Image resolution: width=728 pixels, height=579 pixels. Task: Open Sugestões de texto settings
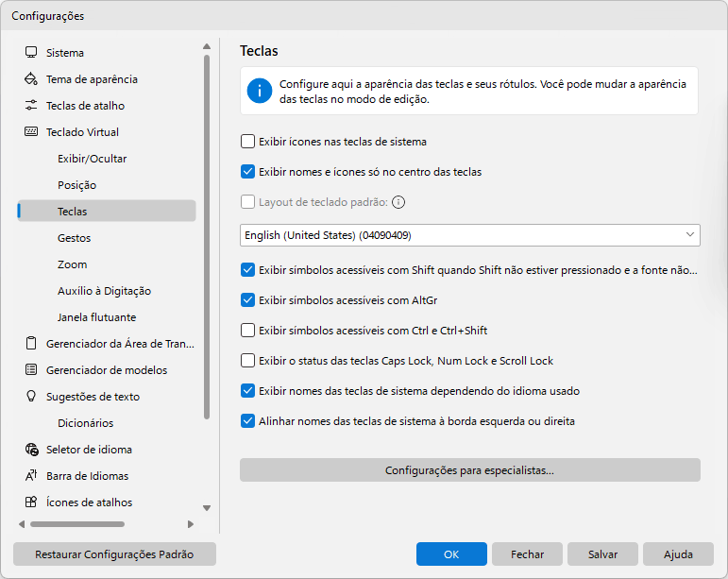point(107,397)
